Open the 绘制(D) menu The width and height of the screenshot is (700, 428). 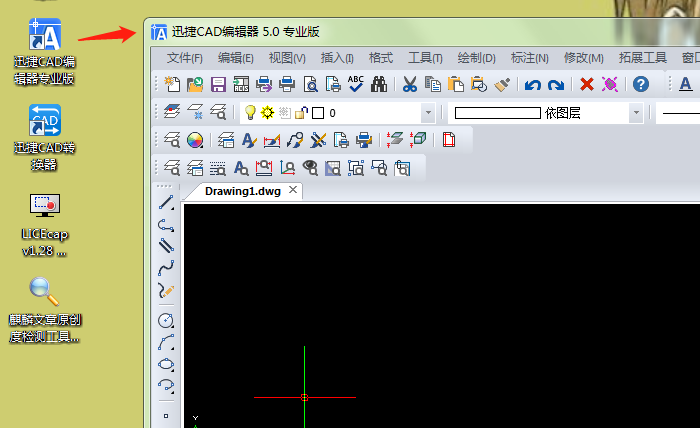pyautogui.click(x=477, y=58)
